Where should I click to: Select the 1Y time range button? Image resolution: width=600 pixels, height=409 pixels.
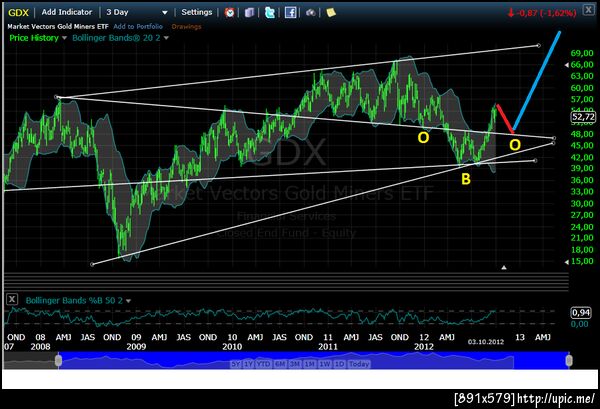(x=248, y=364)
